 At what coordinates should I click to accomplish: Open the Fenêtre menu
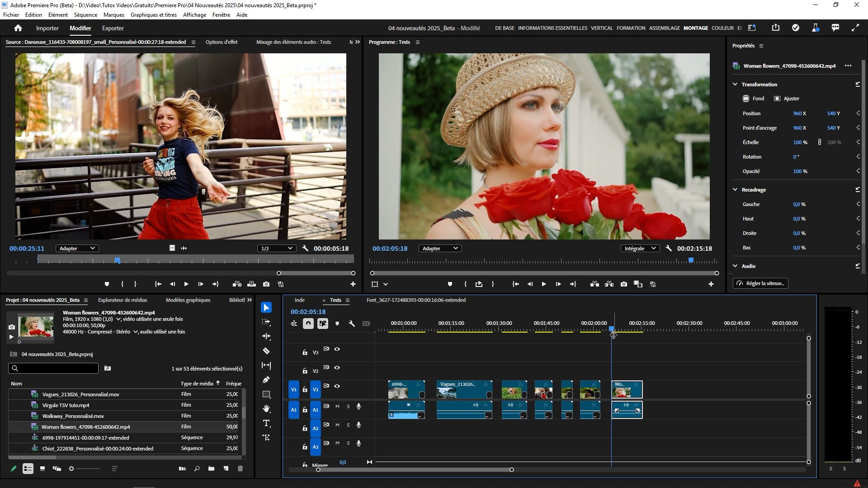pos(221,15)
